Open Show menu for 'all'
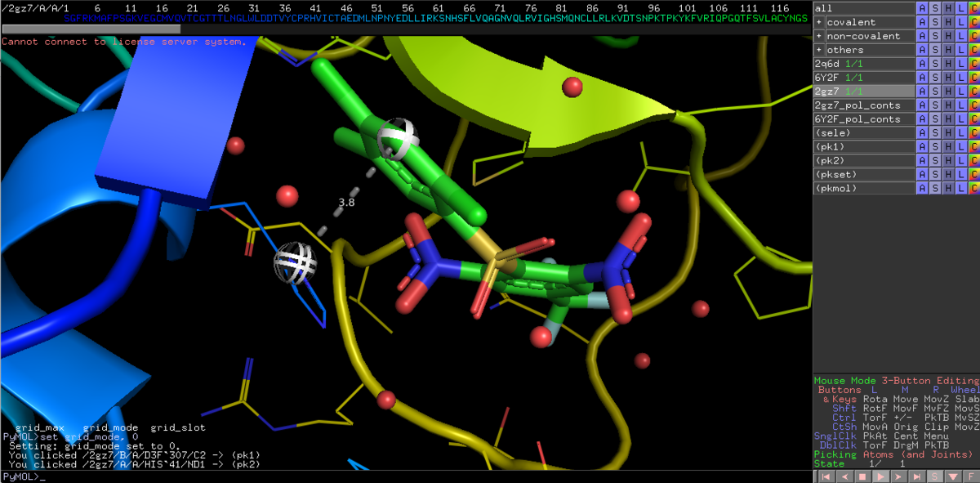The width and height of the screenshot is (980, 483). coord(935,8)
